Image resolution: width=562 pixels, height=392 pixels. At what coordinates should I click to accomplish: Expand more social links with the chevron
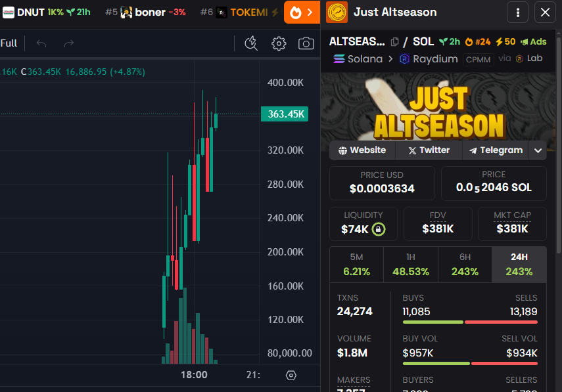[x=538, y=150]
